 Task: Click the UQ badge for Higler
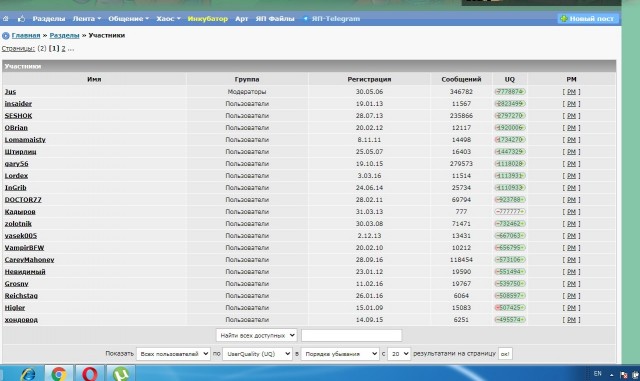click(510, 307)
